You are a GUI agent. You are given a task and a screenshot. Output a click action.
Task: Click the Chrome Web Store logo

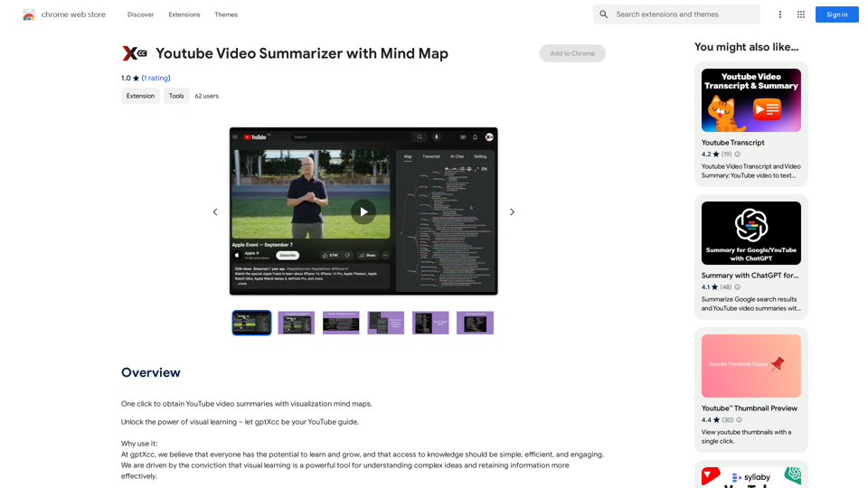point(29,14)
